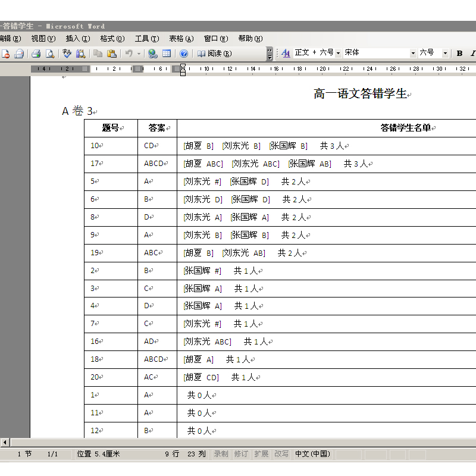Click the AD answer in row 16
Screen dimensions: 476x476
coord(149,342)
